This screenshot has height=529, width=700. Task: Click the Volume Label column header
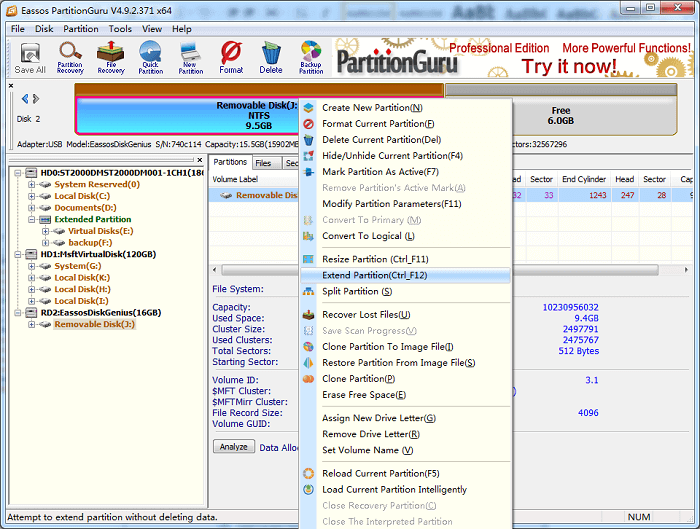tap(235, 179)
